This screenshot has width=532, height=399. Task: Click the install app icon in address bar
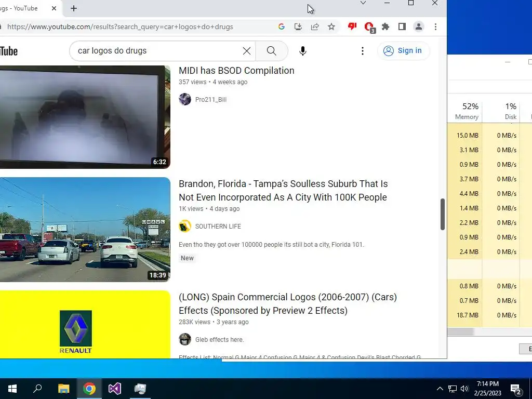pos(298,26)
